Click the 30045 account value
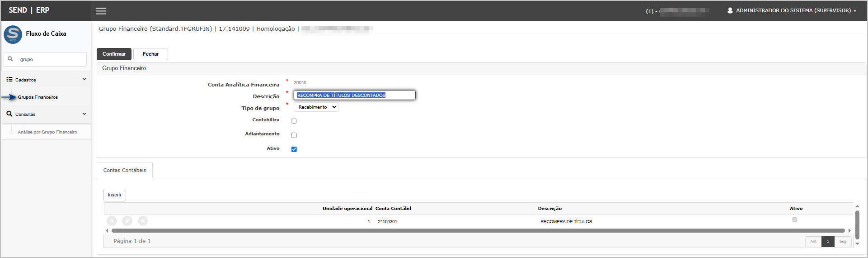The height and width of the screenshot is (258, 868). [300, 82]
